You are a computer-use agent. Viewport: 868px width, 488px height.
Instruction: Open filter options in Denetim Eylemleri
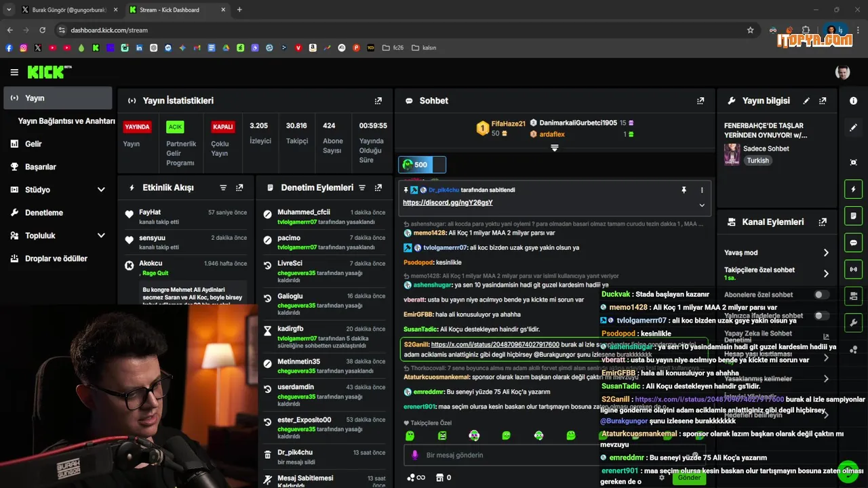(x=362, y=187)
